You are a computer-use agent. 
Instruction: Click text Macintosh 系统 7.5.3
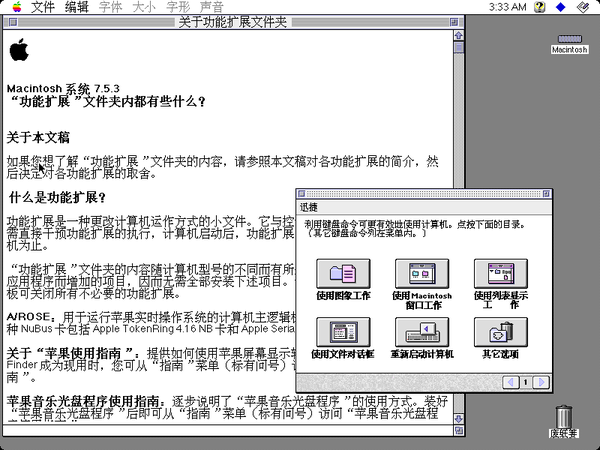click(x=63, y=89)
